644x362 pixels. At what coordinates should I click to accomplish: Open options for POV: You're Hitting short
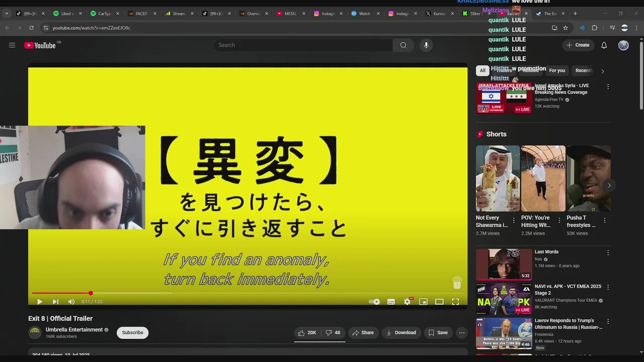pyautogui.click(x=559, y=220)
